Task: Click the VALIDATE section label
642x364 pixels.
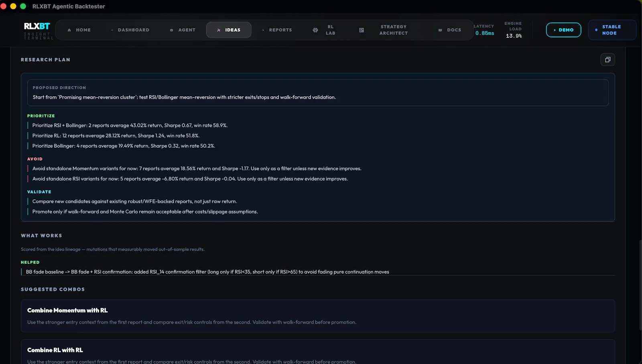Action: click(39, 192)
